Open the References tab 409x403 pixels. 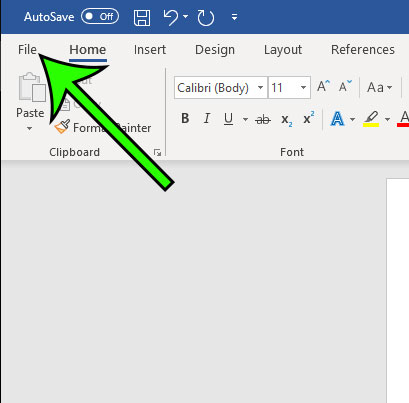coord(363,50)
